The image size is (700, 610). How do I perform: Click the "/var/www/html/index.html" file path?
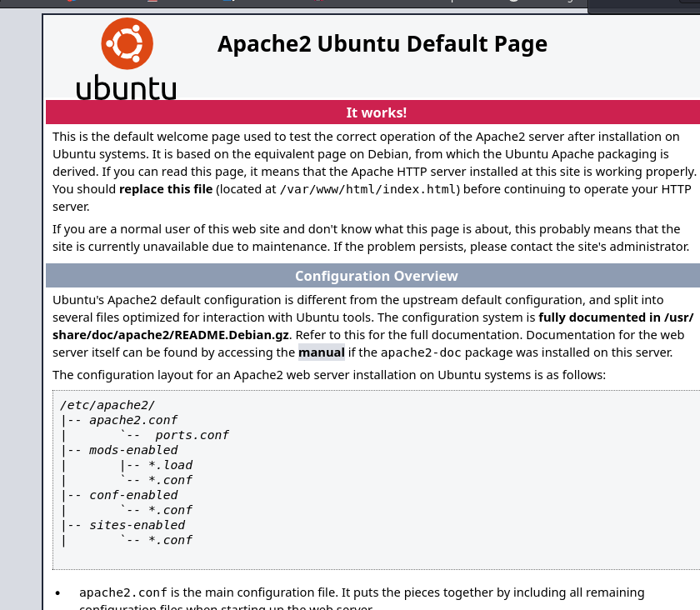(367, 189)
